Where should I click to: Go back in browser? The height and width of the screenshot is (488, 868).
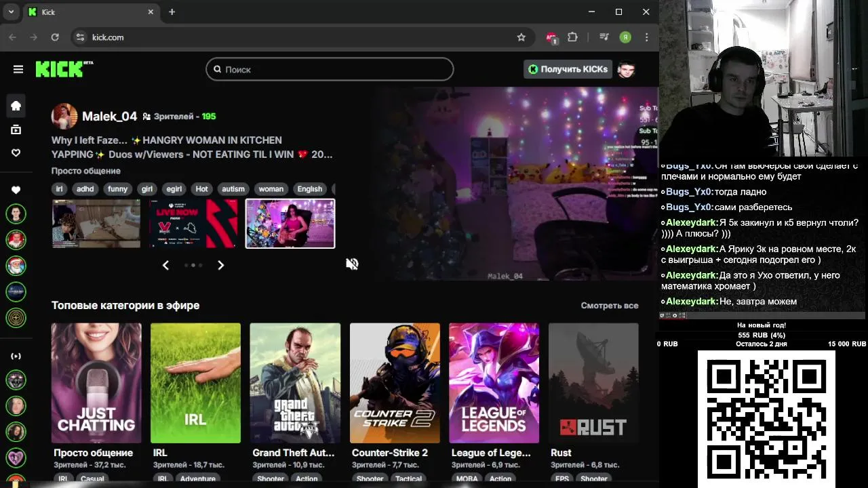click(12, 37)
